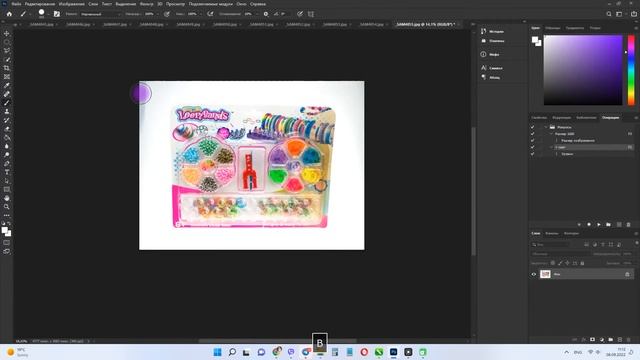Switch to the Библиотеки tab
The image size is (640, 360).
coord(586,118)
